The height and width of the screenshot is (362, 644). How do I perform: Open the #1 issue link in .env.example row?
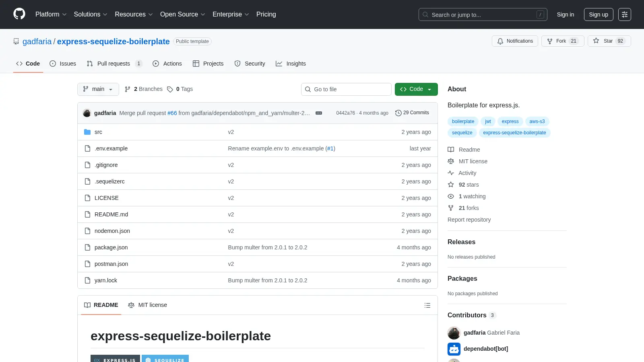[x=330, y=148]
